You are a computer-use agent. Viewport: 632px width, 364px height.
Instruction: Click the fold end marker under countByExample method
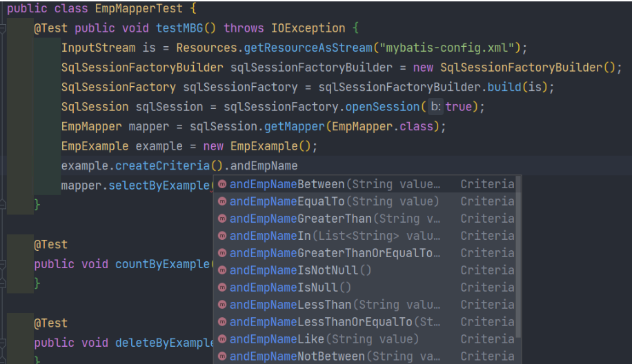(3, 283)
